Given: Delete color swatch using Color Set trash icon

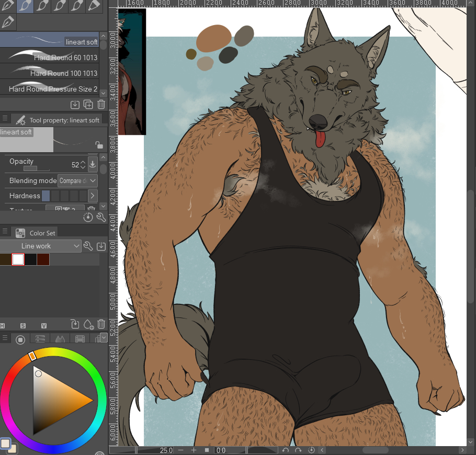Looking at the screenshot, I should click(101, 324).
